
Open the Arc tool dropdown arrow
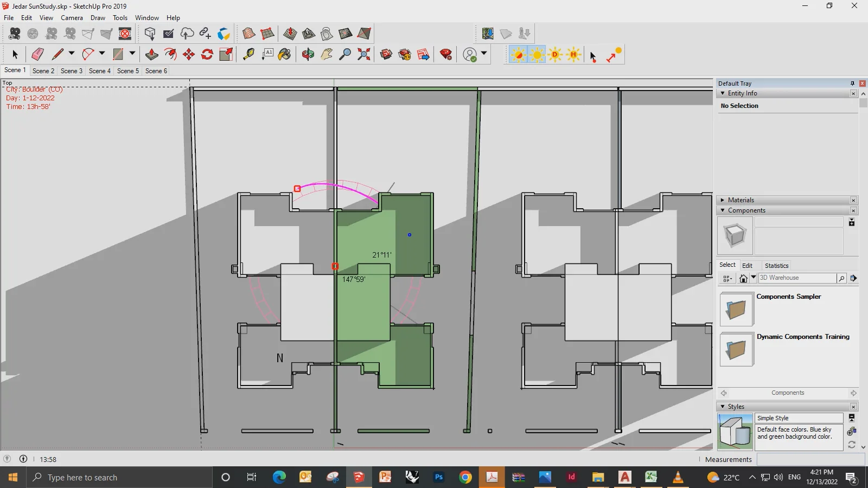[101, 53]
